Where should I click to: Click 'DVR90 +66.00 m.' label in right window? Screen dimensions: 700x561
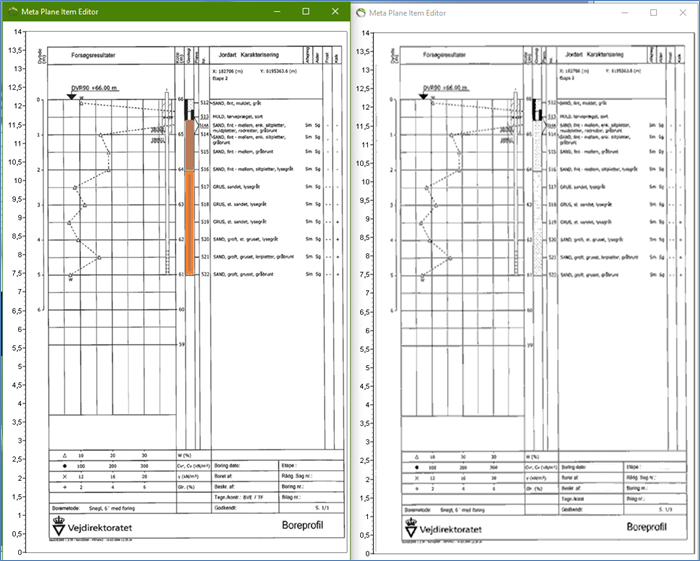pyautogui.click(x=446, y=88)
